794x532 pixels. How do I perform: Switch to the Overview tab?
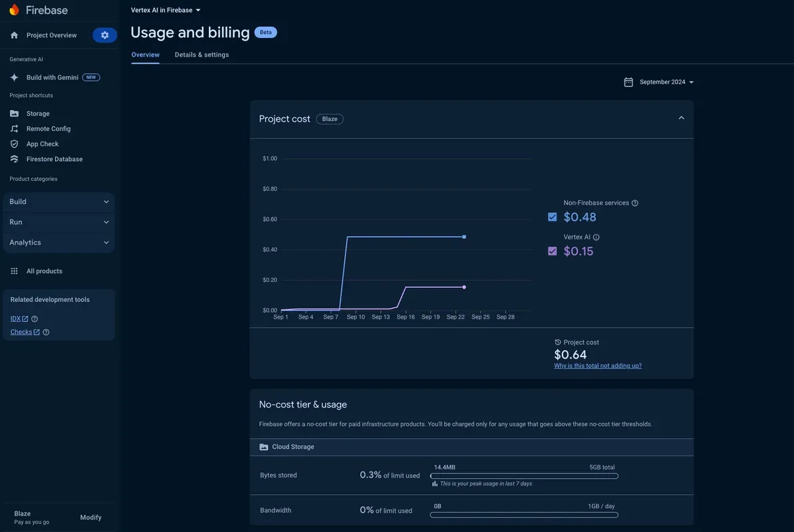(146, 55)
